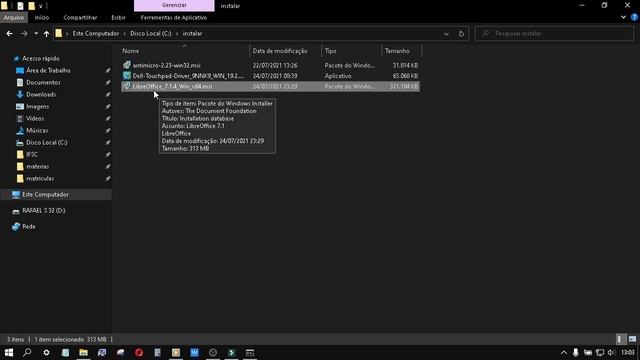Open the battery tray icon
The height and width of the screenshot is (360, 640).
[x=588, y=352]
